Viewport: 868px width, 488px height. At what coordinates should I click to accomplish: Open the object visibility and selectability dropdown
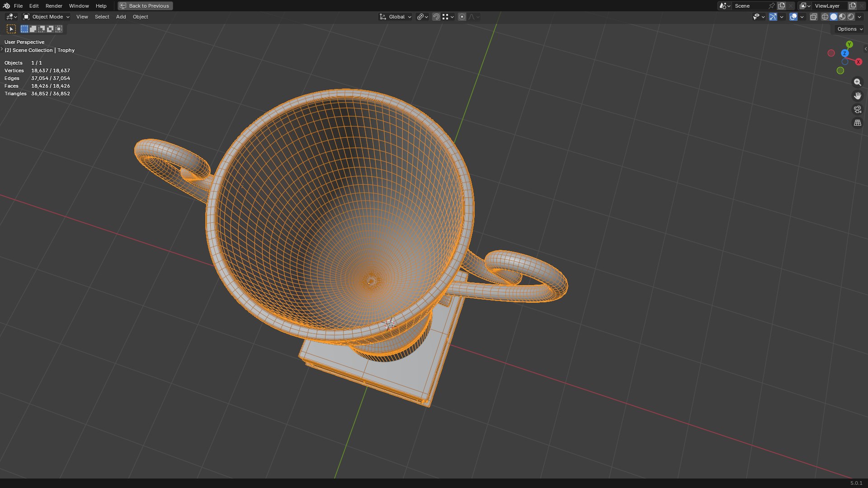coord(759,17)
